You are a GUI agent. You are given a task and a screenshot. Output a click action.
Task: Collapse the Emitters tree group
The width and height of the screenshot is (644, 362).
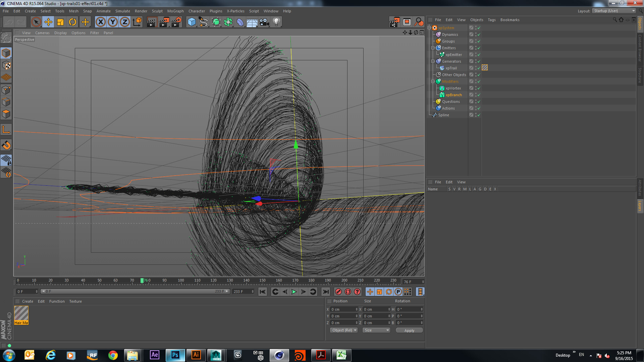(x=433, y=48)
